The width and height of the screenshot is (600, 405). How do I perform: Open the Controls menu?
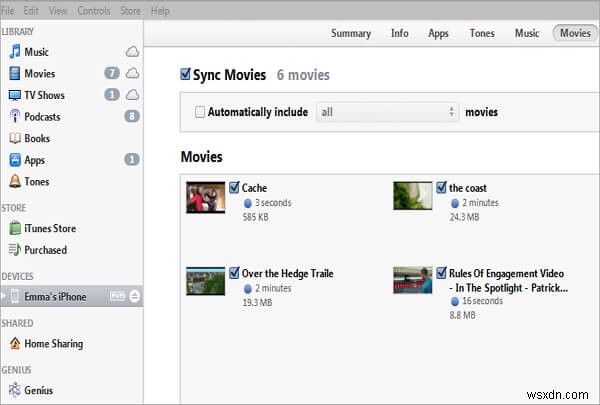[94, 10]
